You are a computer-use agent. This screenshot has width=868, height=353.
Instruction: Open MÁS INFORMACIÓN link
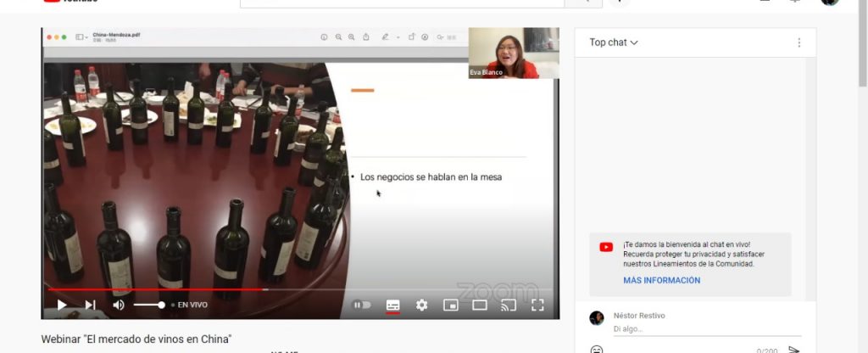[661, 280]
